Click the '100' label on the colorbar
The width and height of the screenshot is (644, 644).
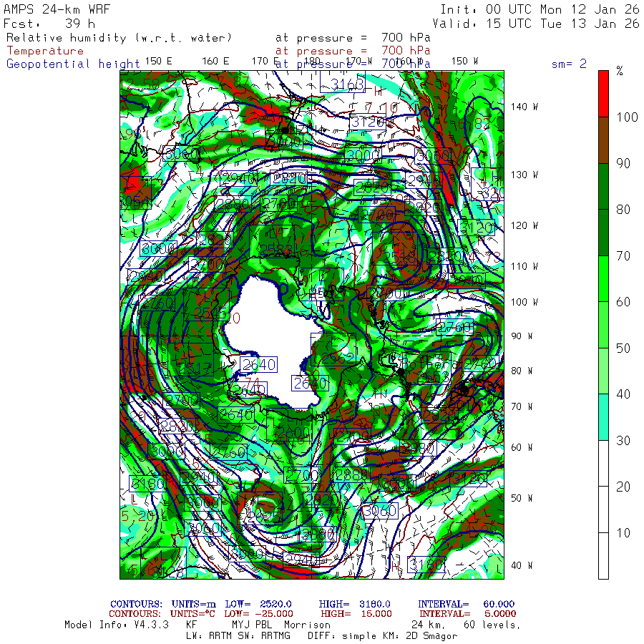(627, 117)
